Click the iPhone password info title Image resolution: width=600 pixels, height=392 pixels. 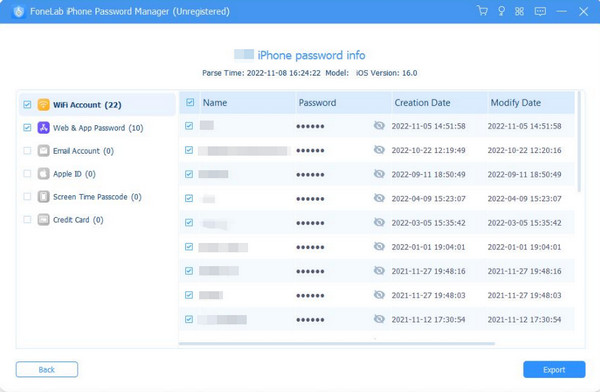click(311, 55)
